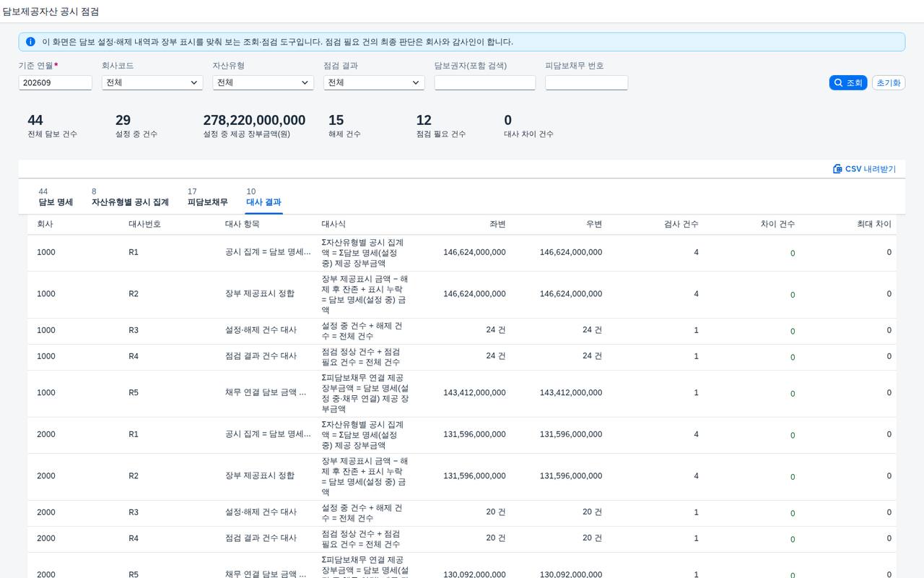Click the 143,412,000,000 좌변 value
Image resolution: width=924 pixels, height=578 pixels.
pyautogui.click(x=474, y=393)
